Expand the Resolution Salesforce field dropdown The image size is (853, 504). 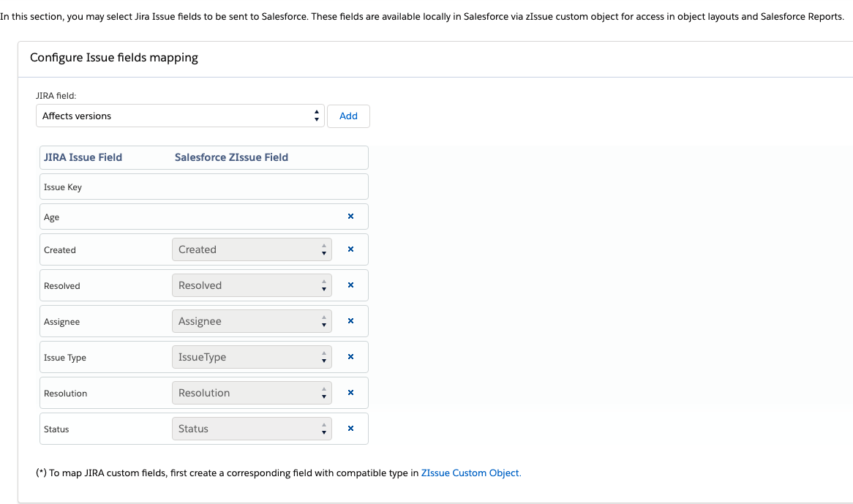(252, 393)
